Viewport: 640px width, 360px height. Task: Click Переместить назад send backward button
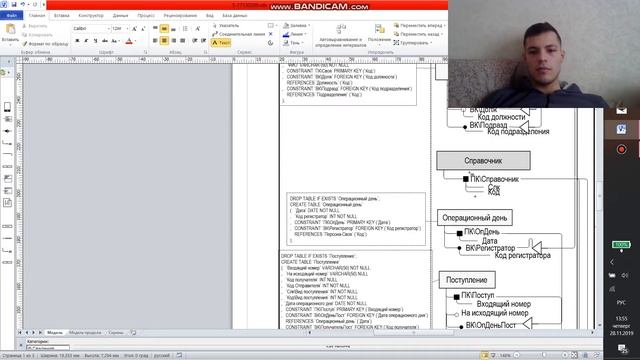coord(419,34)
